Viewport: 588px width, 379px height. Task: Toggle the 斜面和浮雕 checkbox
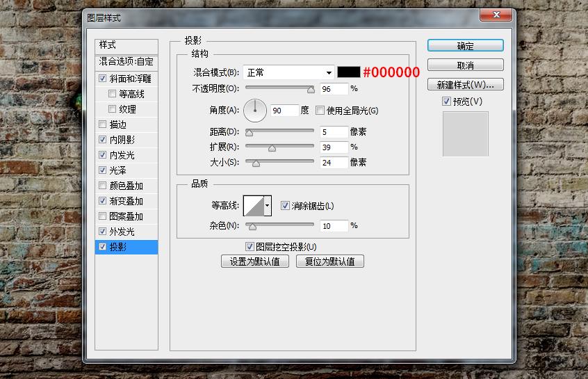(102, 79)
